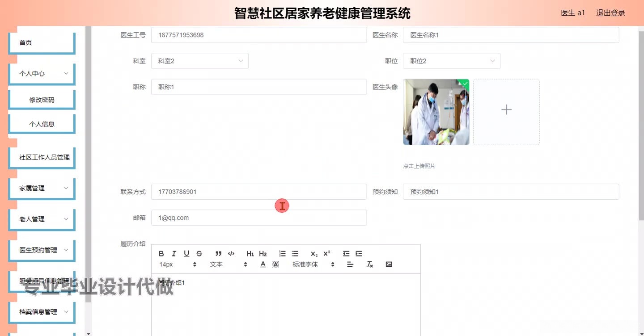Click the main page vertical scrollbar

click(641, 125)
